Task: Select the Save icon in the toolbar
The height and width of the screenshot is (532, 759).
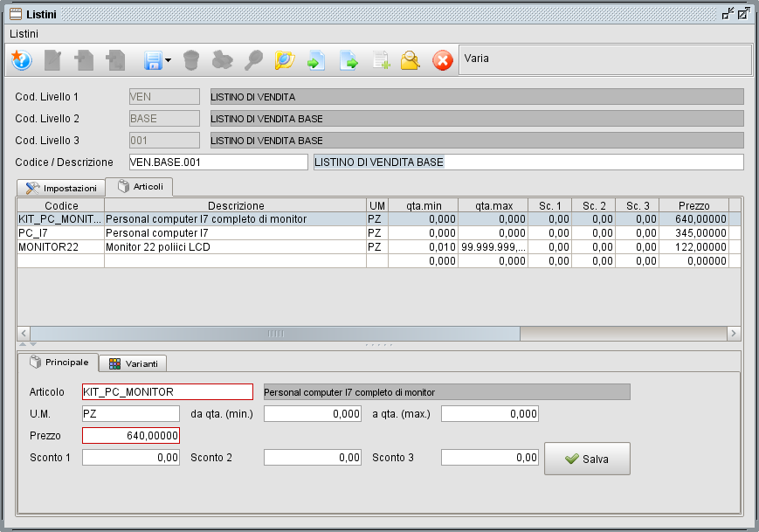Action: [153, 60]
